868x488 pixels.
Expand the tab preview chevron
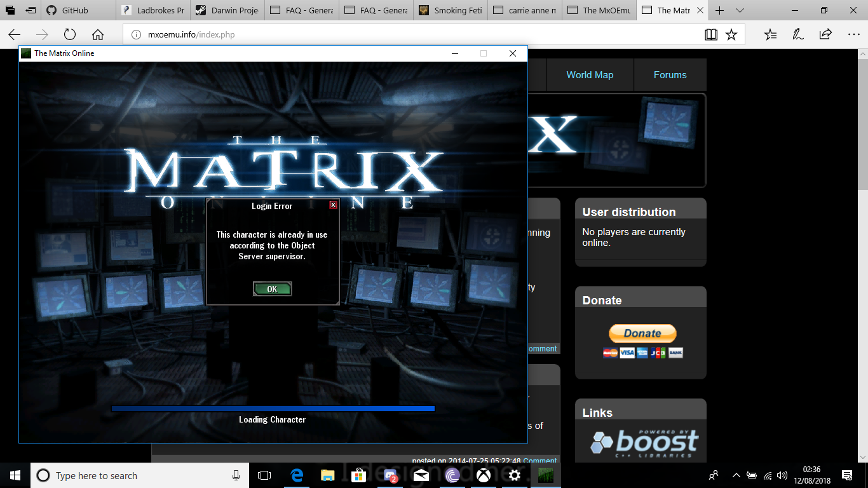tap(740, 10)
